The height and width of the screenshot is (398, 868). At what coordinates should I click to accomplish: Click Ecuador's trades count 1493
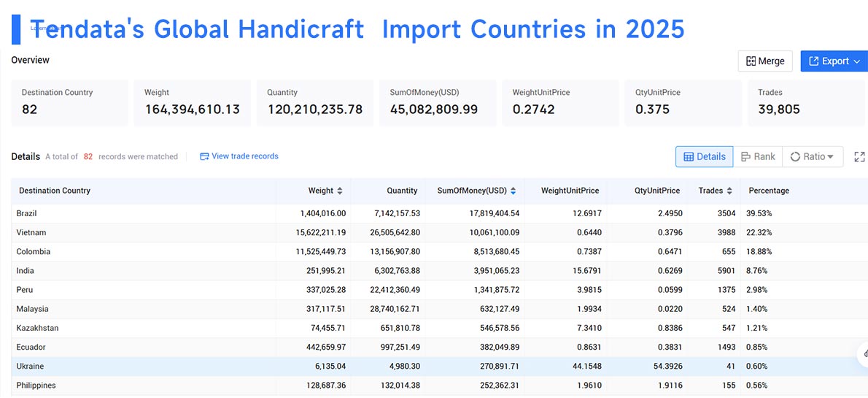725,347
